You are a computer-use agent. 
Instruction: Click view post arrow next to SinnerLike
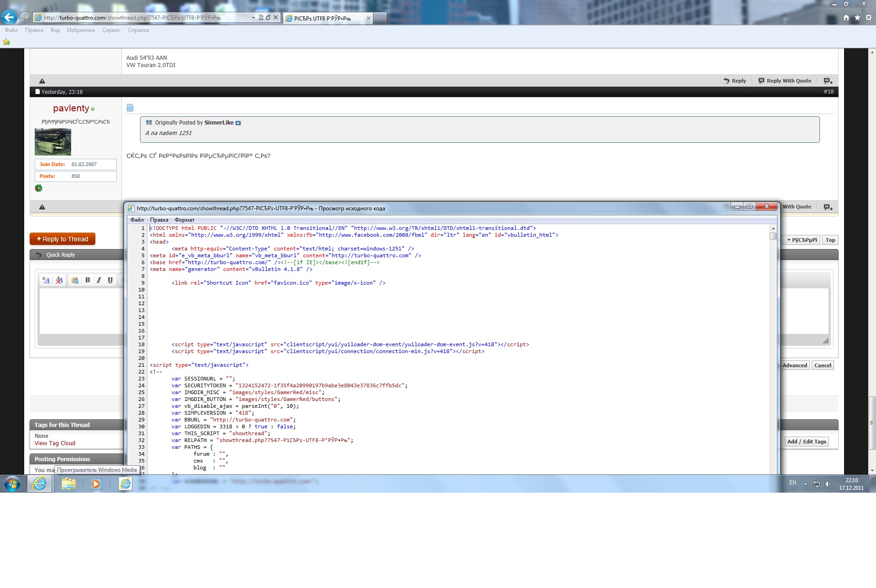pyautogui.click(x=238, y=123)
